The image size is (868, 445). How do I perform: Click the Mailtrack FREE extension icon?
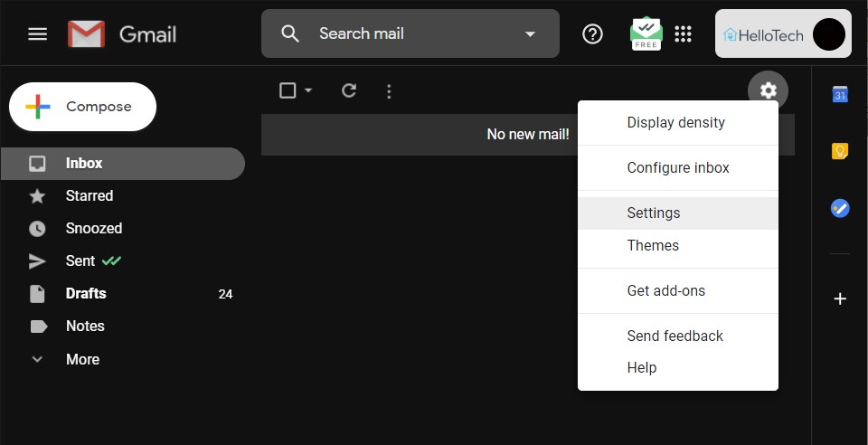[646, 33]
